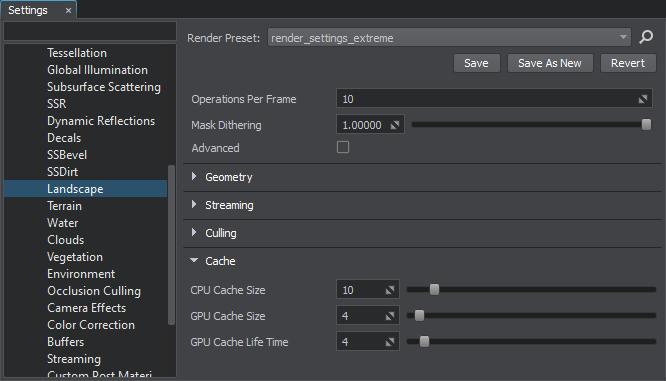The height and width of the screenshot is (381, 666).
Task: Close the Settings tab
Action: pyautogui.click(x=68, y=11)
